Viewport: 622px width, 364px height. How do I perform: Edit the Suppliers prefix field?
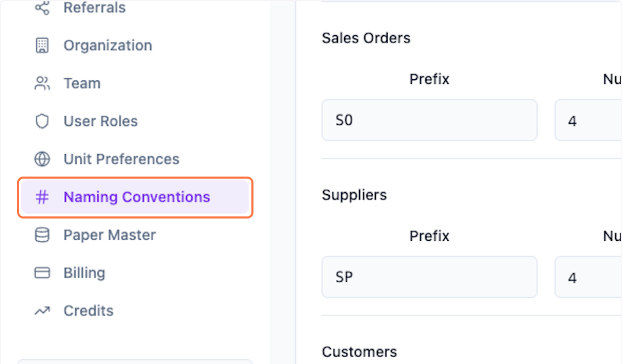click(x=429, y=277)
